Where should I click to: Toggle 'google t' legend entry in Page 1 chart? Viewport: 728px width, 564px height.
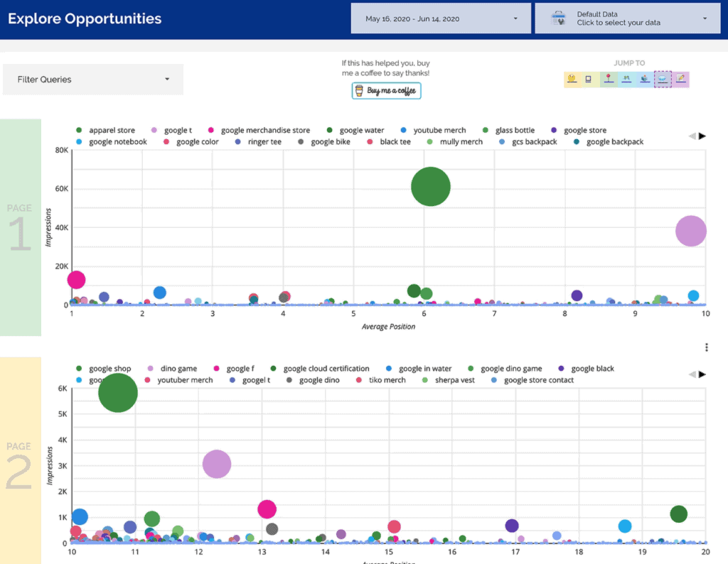pyautogui.click(x=172, y=130)
